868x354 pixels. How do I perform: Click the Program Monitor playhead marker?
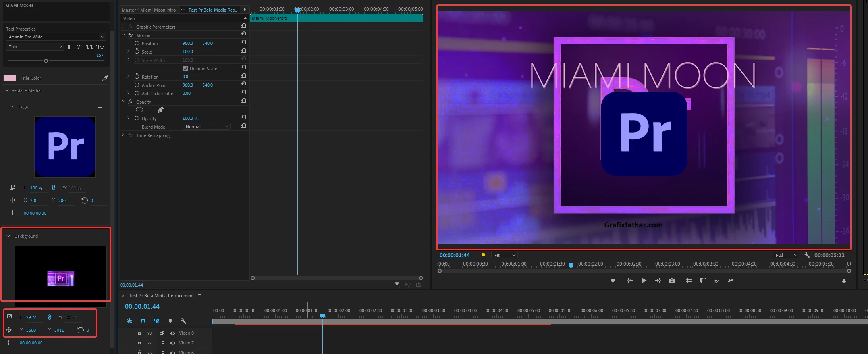(x=571, y=265)
